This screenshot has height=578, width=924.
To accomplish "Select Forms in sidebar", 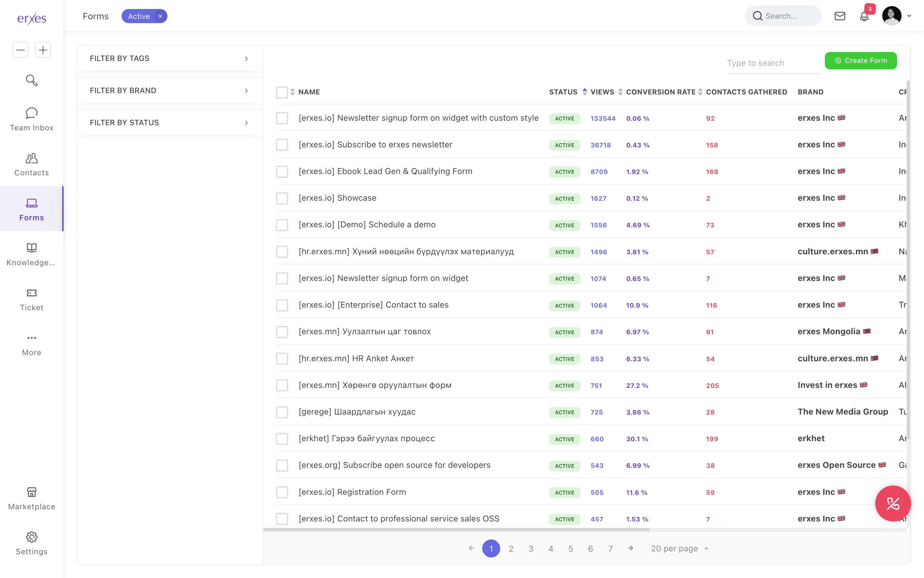I will [x=32, y=209].
